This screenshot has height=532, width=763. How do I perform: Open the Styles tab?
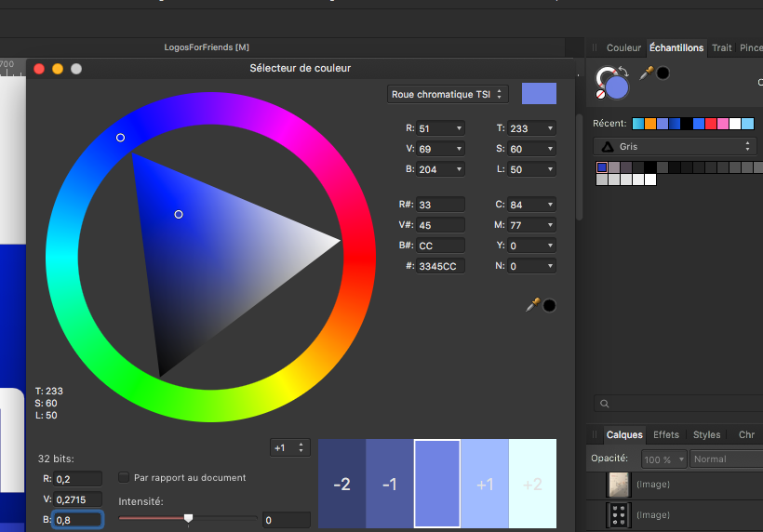point(706,434)
